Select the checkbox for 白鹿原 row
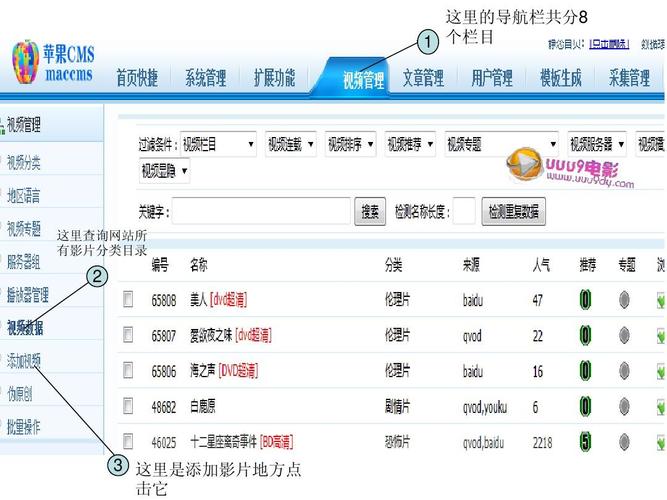The width and height of the screenshot is (667, 500). (x=128, y=406)
